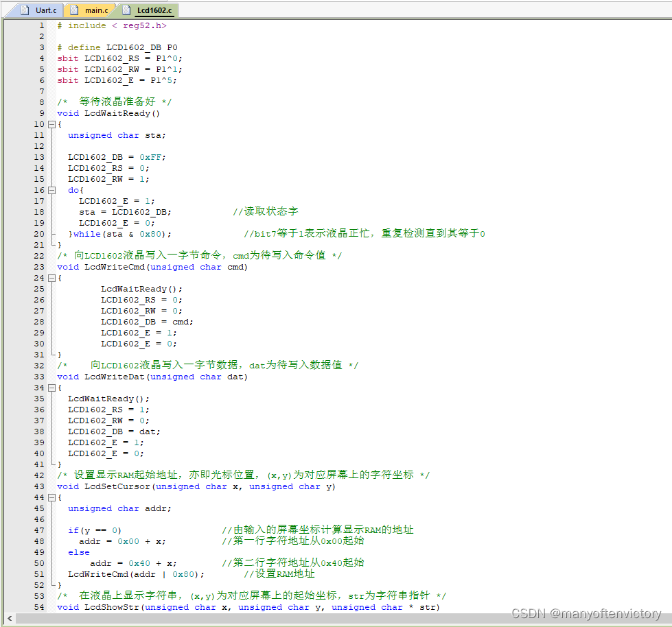The width and height of the screenshot is (672, 627).
Task: Click the horizontal scrollbar left arrow
Action: coord(10,618)
